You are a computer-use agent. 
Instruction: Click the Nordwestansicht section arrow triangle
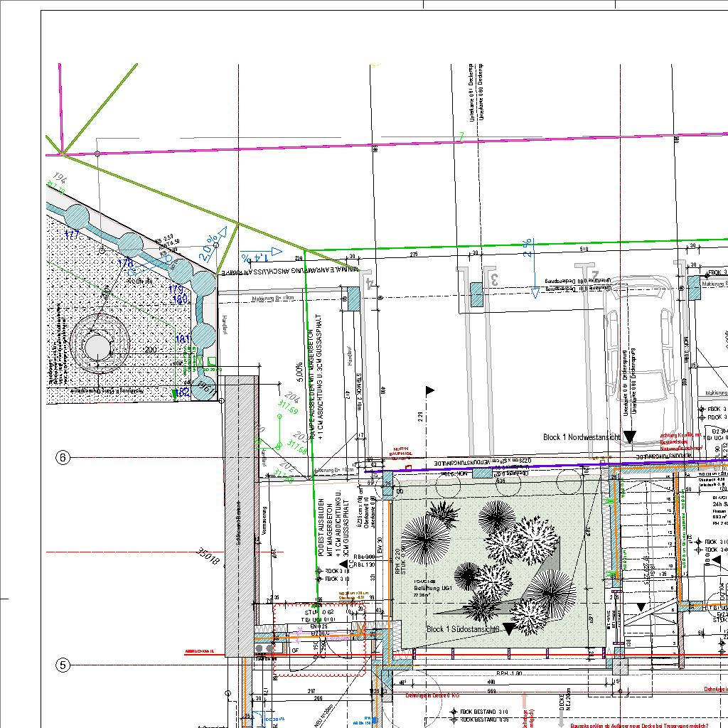click(629, 437)
